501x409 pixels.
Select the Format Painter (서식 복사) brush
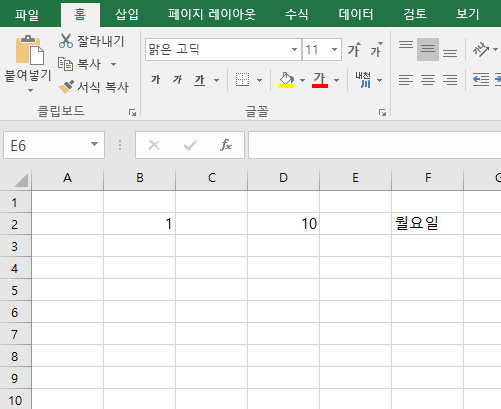pyautogui.click(x=94, y=87)
